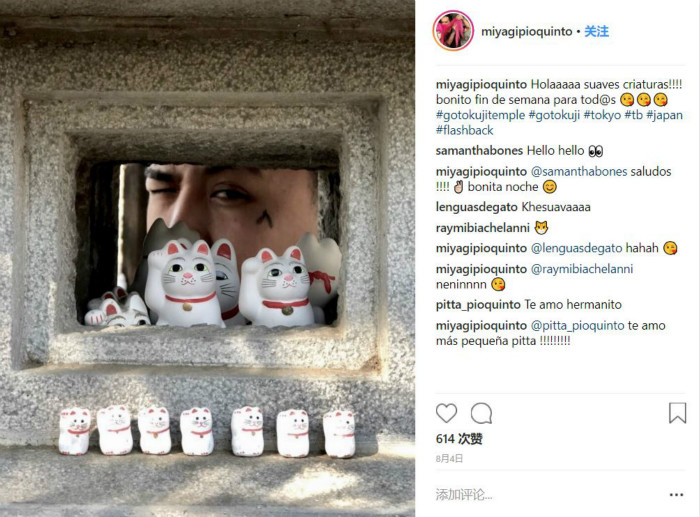
Task: Open the #gotokuji hashtag
Action: tap(554, 115)
